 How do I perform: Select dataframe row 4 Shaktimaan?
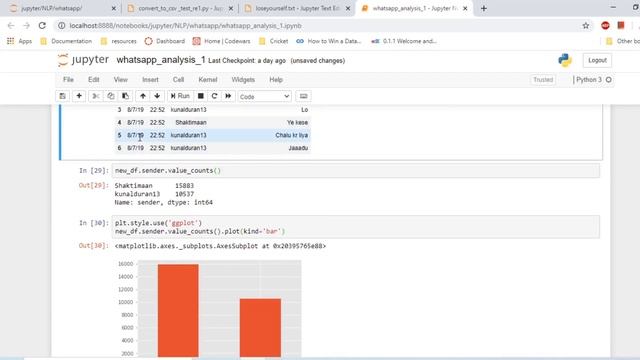213,122
